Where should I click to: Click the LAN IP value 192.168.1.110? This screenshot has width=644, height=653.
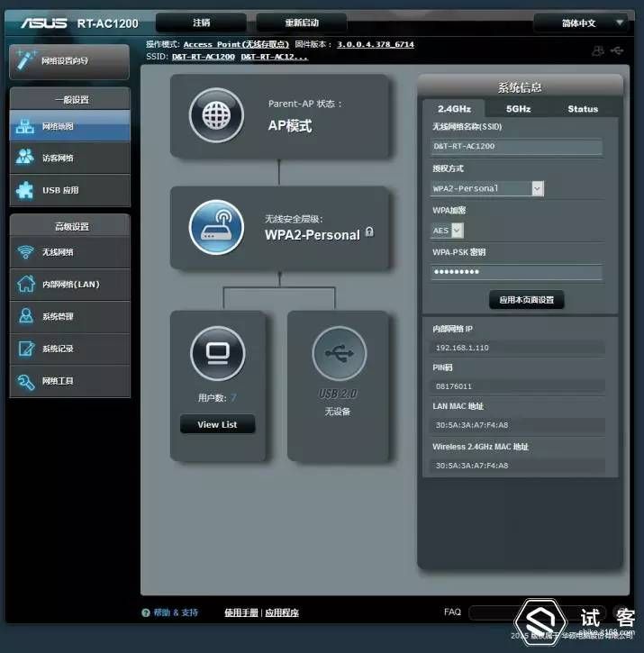tap(462, 348)
